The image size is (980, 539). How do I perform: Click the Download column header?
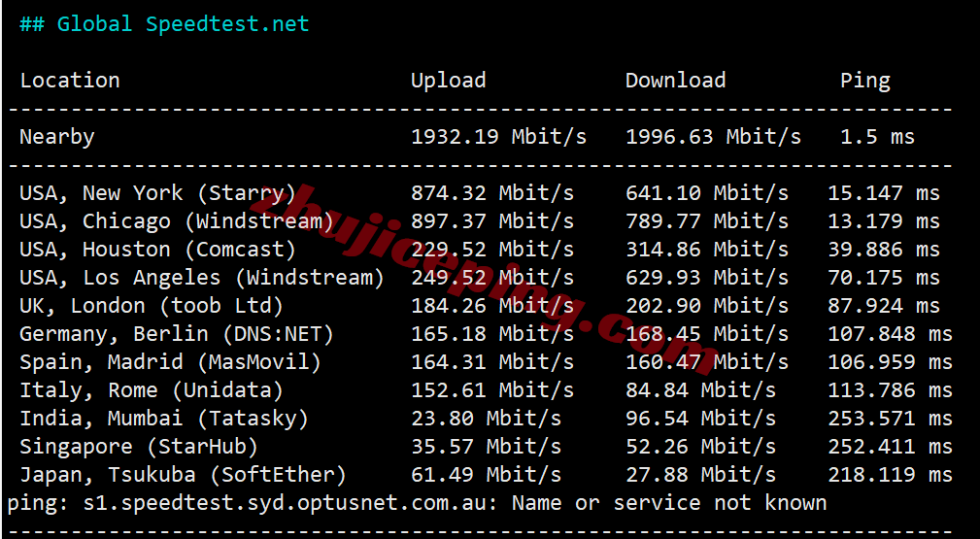[x=675, y=81]
